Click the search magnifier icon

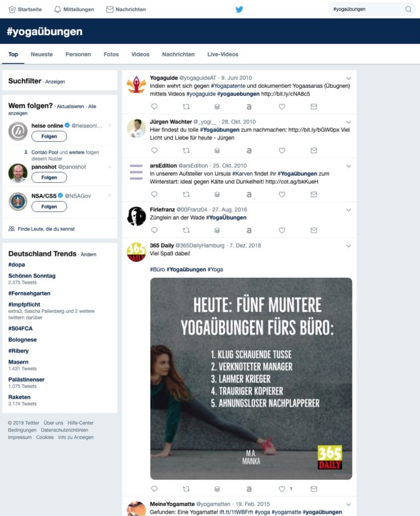[x=408, y=9]
